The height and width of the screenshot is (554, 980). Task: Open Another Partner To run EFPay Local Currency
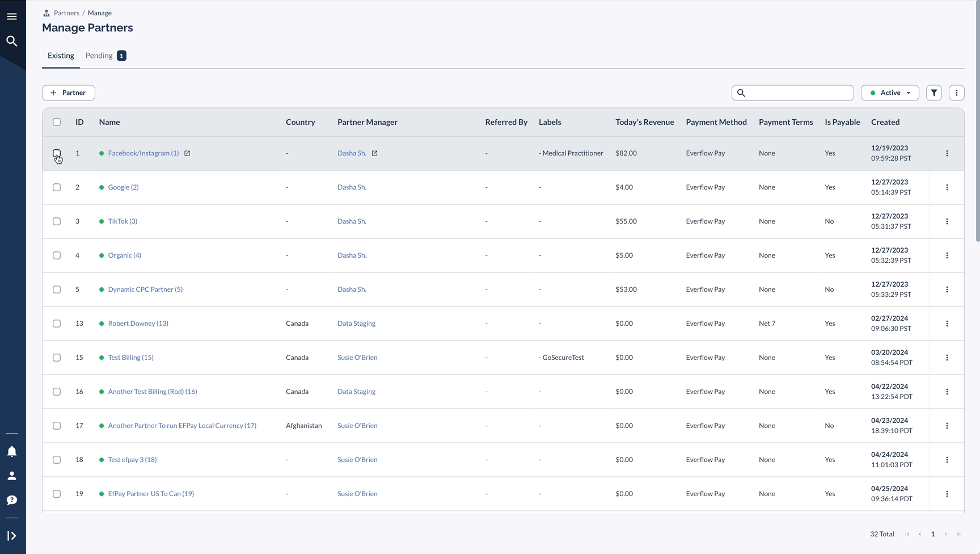coord(182,426)
